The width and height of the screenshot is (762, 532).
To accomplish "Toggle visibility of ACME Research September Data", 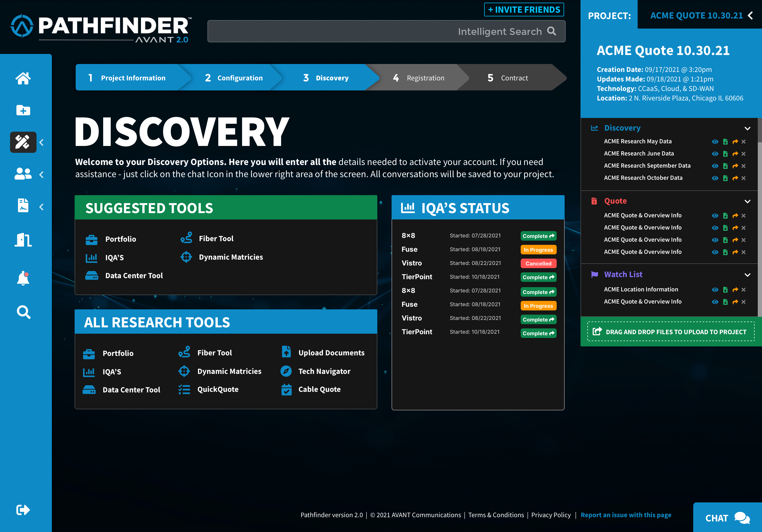I will [x=715, y=166].
